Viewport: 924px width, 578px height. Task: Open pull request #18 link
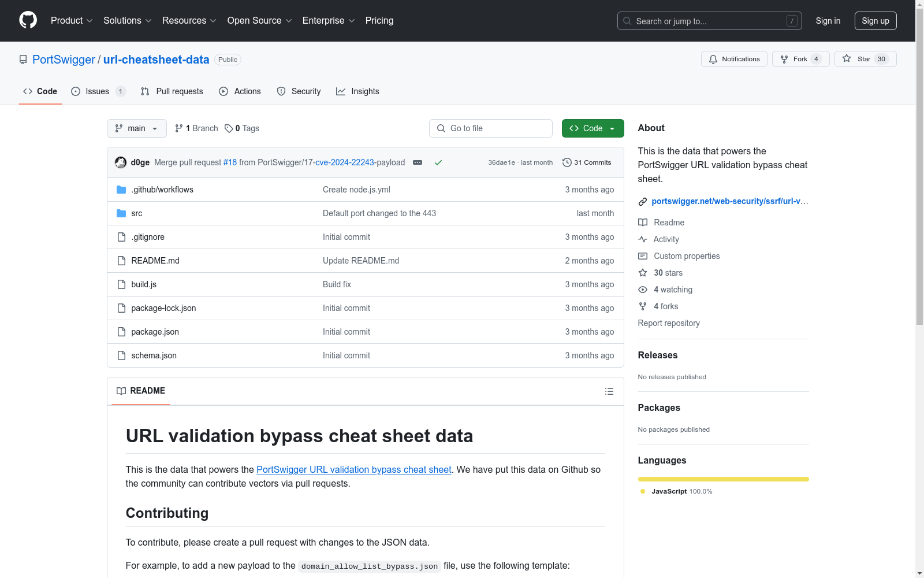[230, 162]
